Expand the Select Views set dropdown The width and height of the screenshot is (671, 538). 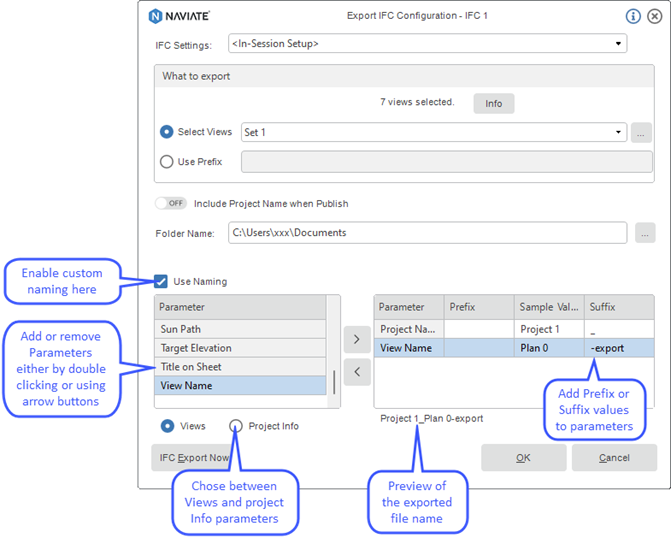click(x=618, y=132)
